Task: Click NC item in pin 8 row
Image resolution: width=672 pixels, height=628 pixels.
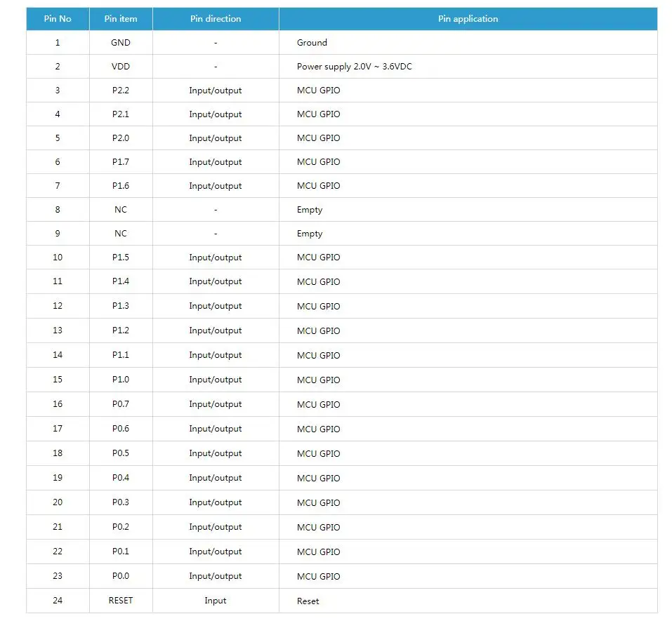Action: coord(121,210)
